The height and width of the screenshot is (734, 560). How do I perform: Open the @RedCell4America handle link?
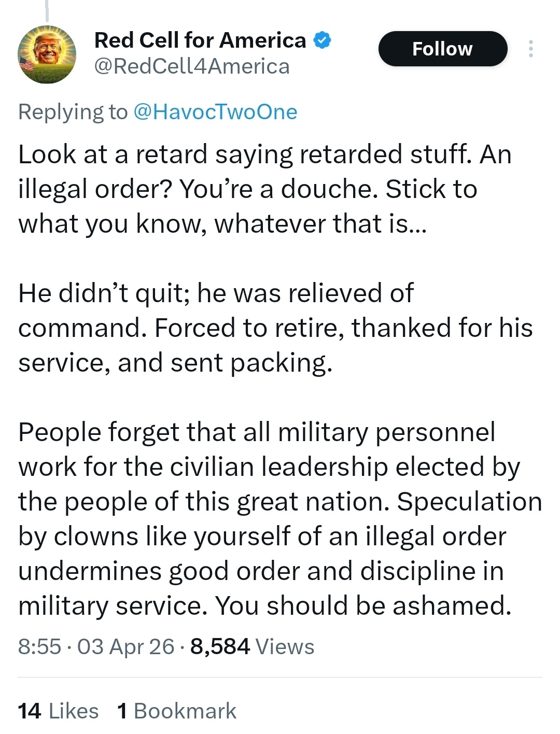click(192, 66)
